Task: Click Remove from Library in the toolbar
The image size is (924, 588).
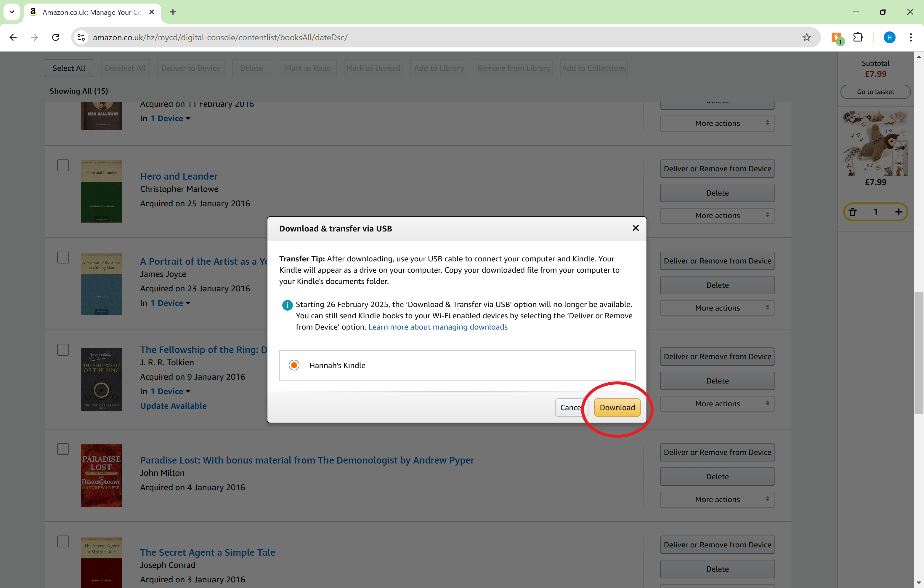Action: click(x=514, y=68)
